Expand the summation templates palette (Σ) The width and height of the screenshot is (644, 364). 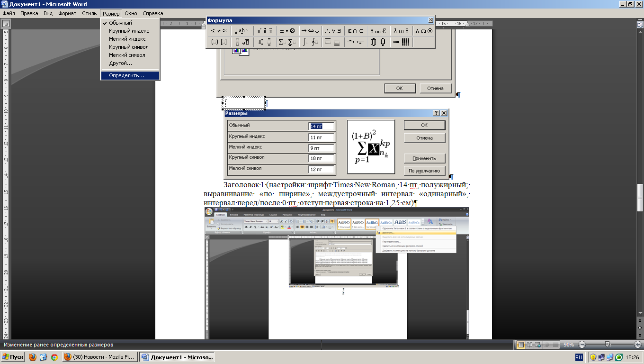coord(287,42)
